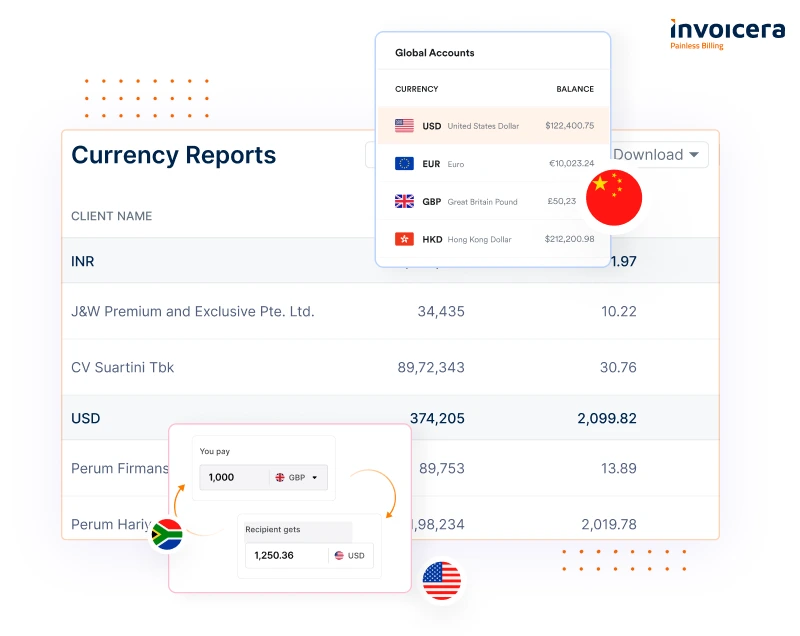The image size is (800, 636).
Task: Click the You pay amount field 1,000
Action: [234, 477]
